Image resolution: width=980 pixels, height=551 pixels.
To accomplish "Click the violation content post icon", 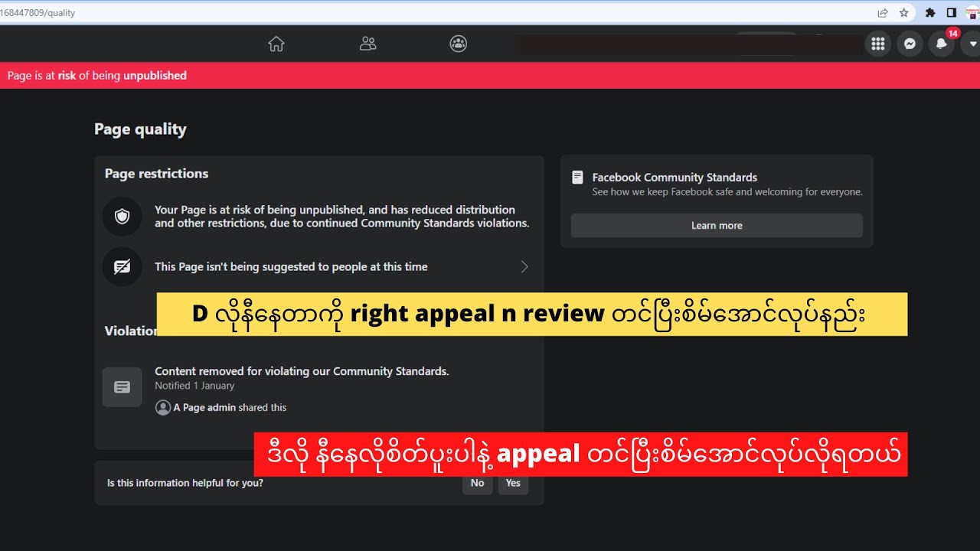I will pyautogui.click(x=122, y=387).
